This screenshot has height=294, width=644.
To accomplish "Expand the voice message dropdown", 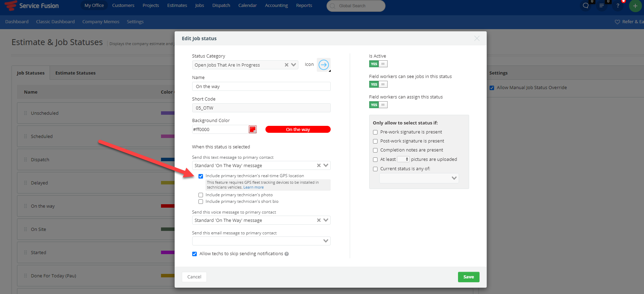I will [x=325, y=220].
